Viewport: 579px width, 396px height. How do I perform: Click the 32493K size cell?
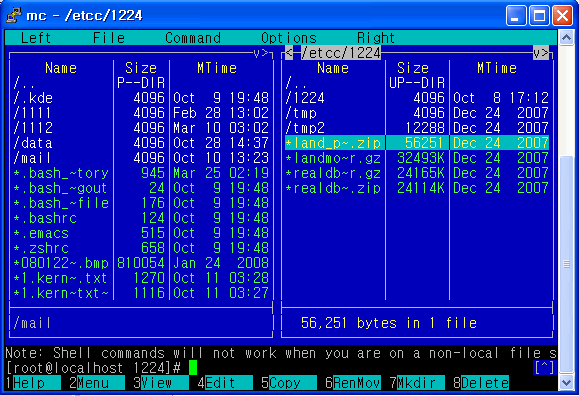(x=421, y=158)
